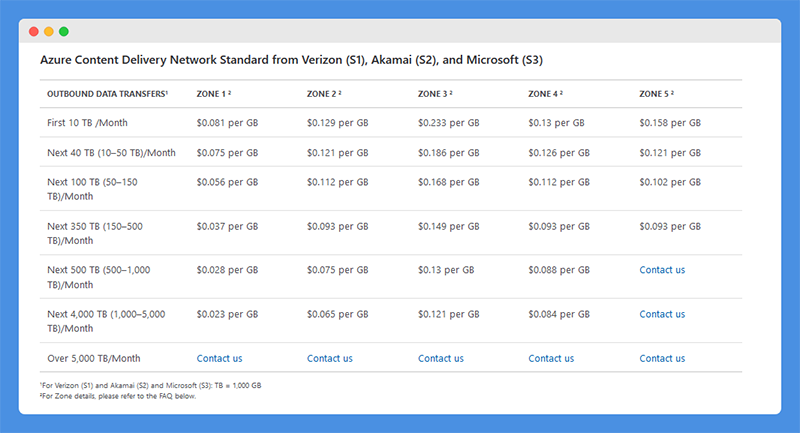Open Zone 5 Contact us for Over 5,000 TB
The image size is (800, 433).
click(662, 359)
